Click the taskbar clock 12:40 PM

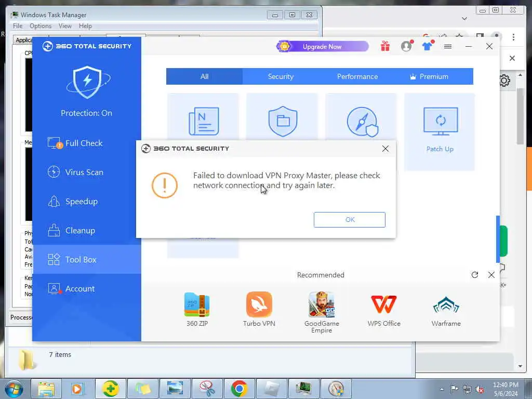[506, 389]
